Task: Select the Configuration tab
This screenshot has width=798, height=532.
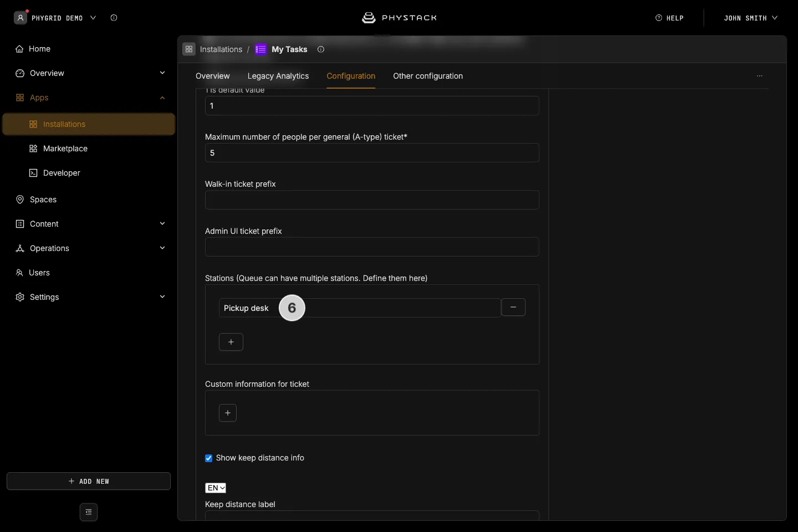Action: click(351, 76)
